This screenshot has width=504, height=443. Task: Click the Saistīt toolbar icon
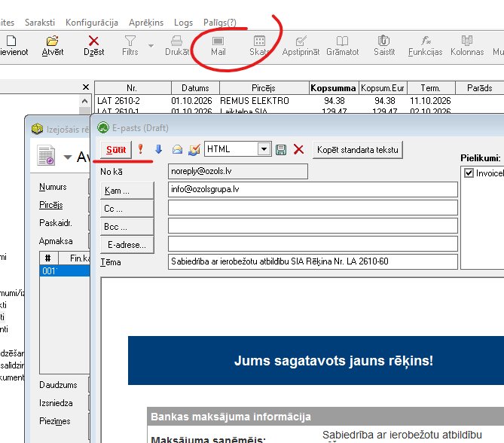pyautogui.click(x=383, y=41)
